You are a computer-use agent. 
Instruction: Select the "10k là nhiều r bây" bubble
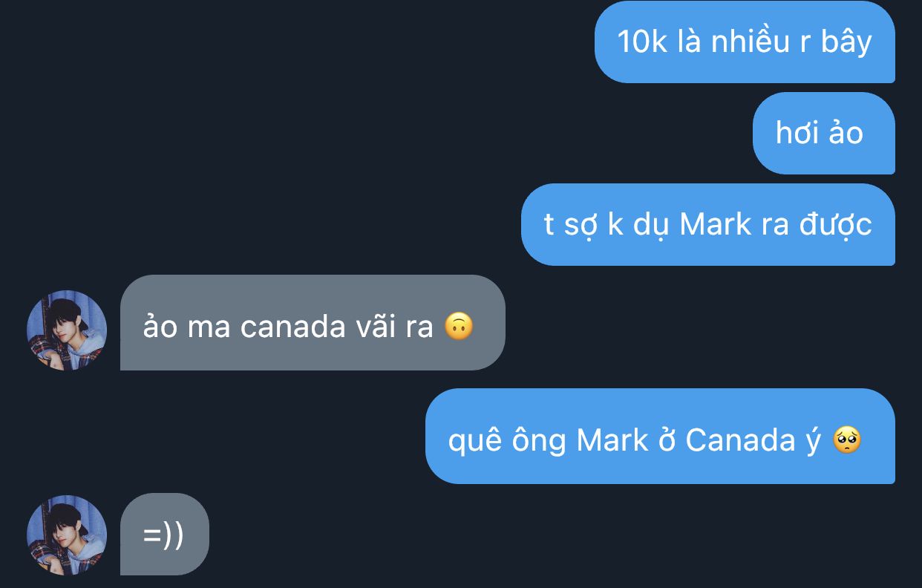point(745,42)
